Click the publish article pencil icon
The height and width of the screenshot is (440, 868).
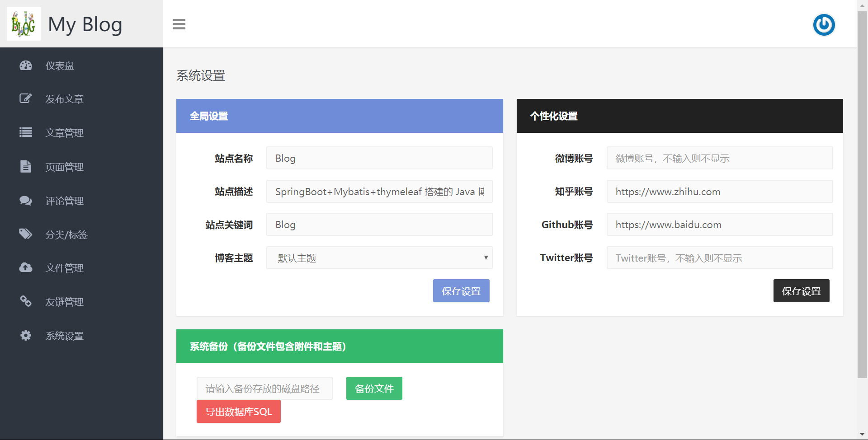[x=26, y=98]
